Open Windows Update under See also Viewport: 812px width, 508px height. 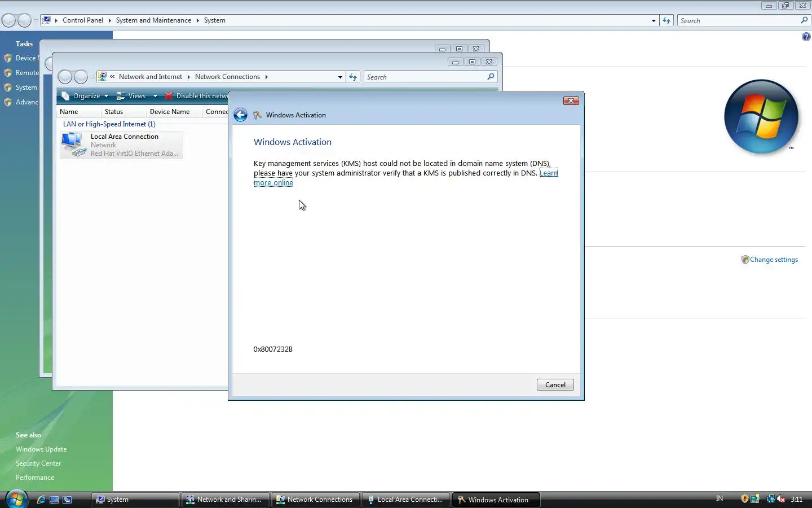coord(41,449)
